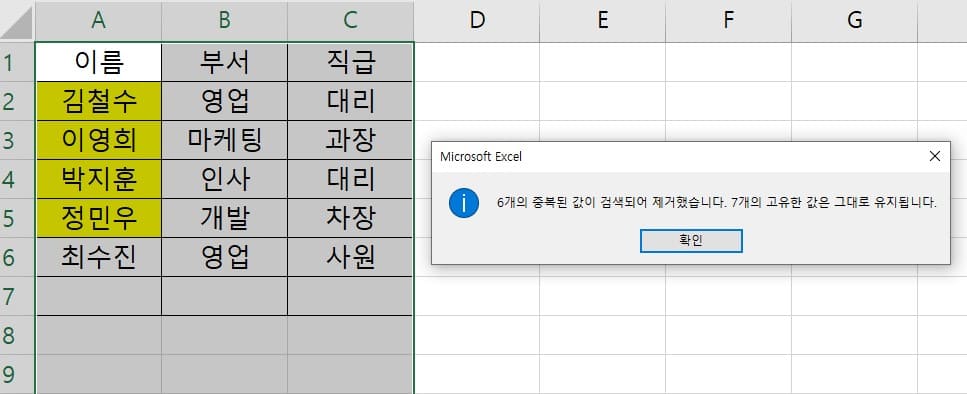
Task: Confirm the dialog with the 확인 button
Action: click(x=691, y=240)
